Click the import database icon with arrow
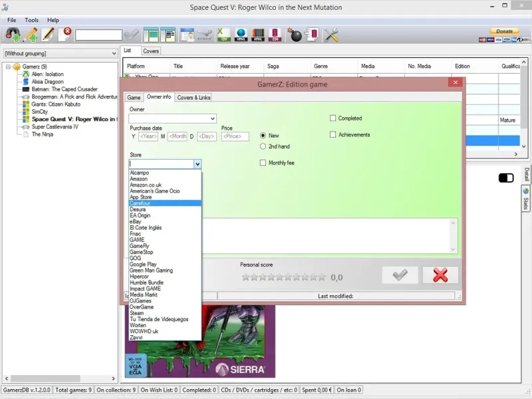 click(312, 35)
